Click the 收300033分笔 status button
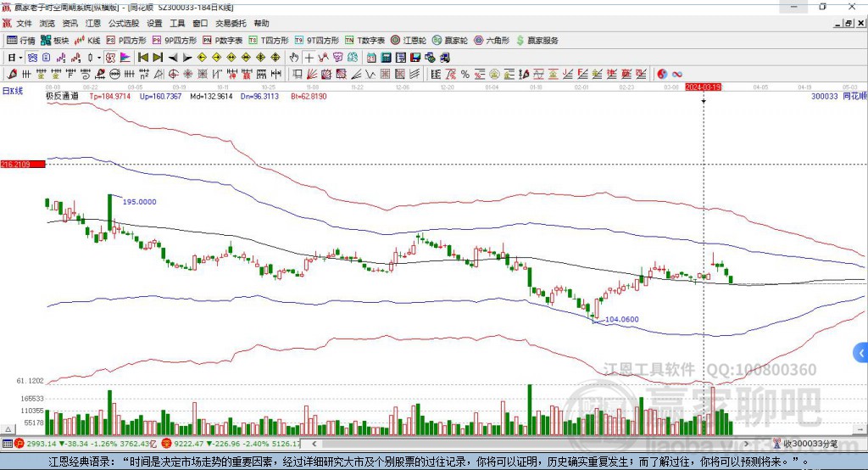Image resolution: width=868 pixels, height=470 pixels. coord(806,444)
